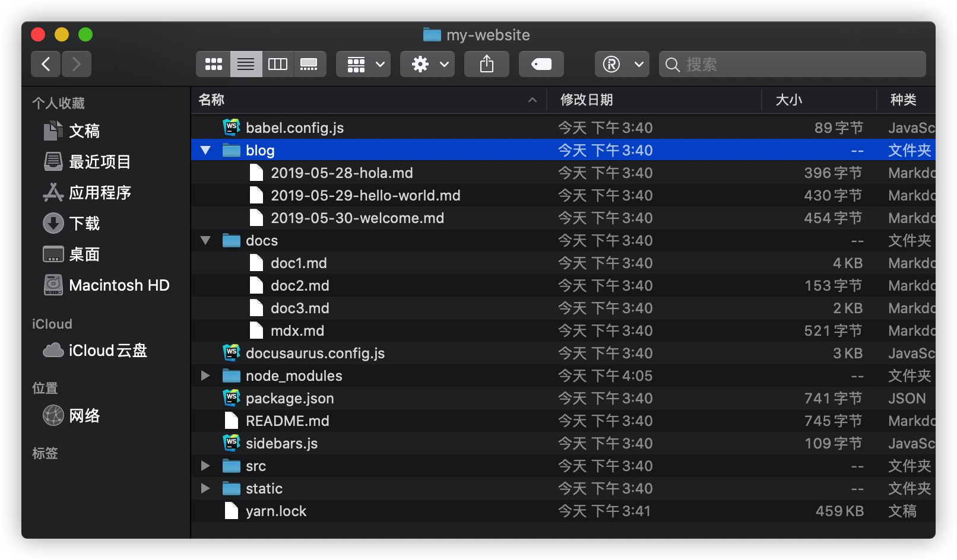Collapse the blog folder disclosure triangle

(205, 150)
